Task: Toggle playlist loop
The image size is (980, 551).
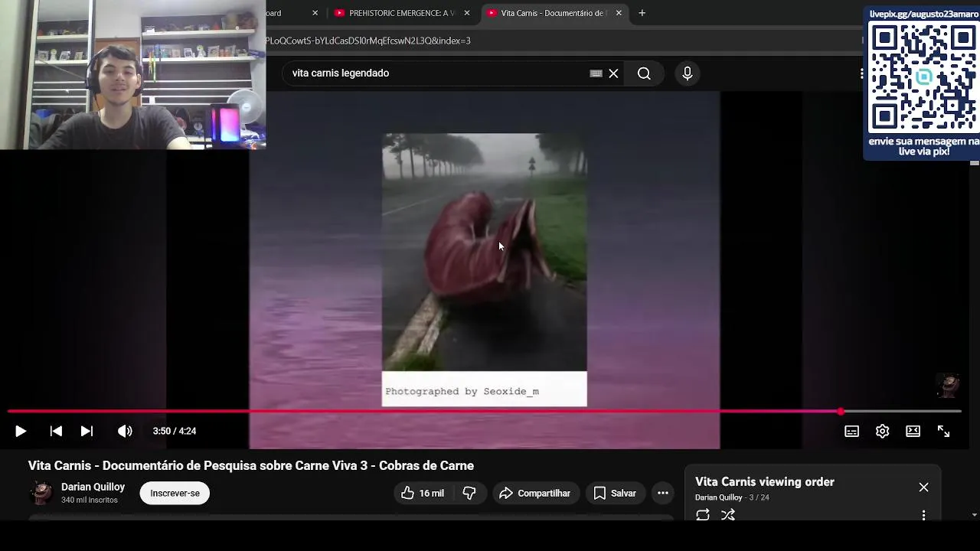Action: (x=703, y=515)
